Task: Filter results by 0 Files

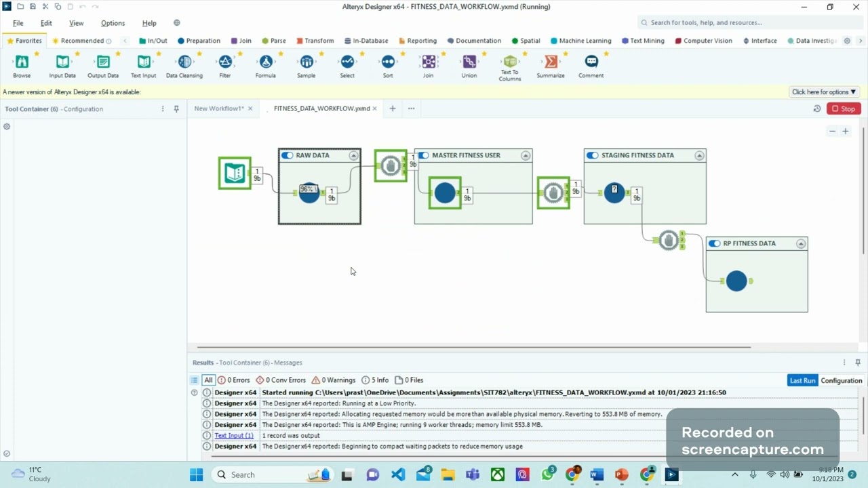Action: tap(409, 380)
